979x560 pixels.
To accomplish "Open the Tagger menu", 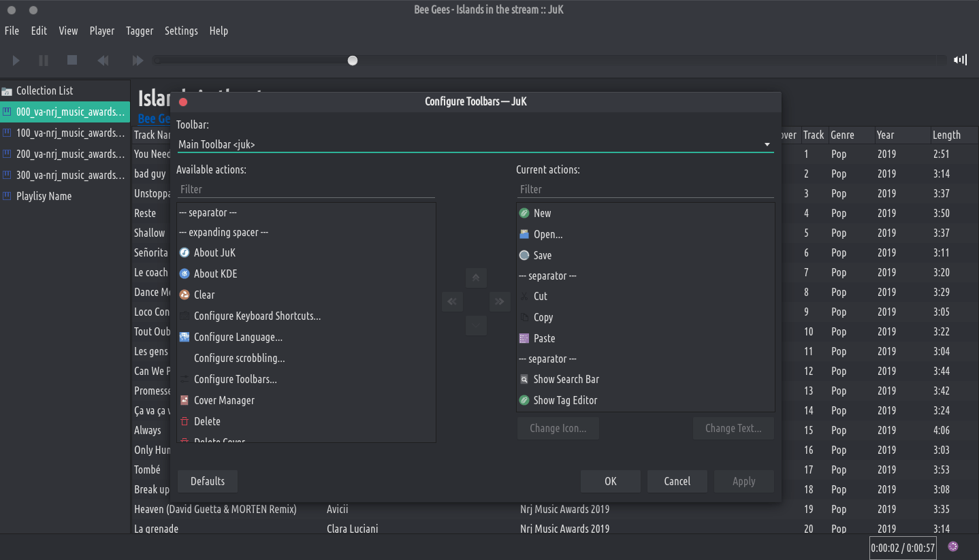I will click(x=140, y=31).
